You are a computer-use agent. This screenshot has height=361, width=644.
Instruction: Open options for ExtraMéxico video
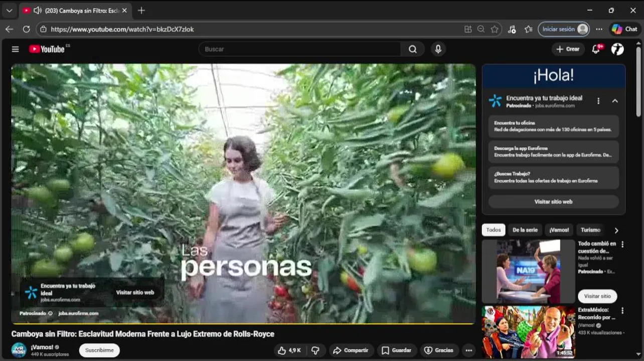[622, 310]
